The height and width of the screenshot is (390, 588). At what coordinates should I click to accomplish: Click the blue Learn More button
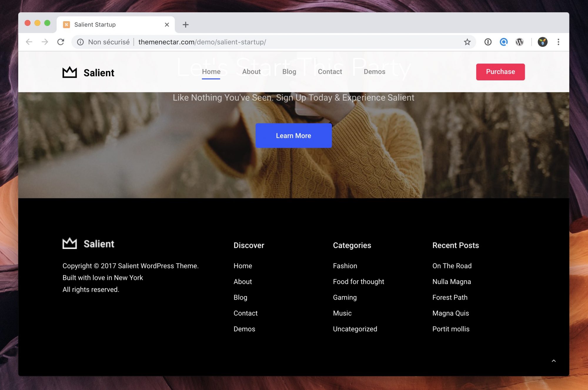293,136
